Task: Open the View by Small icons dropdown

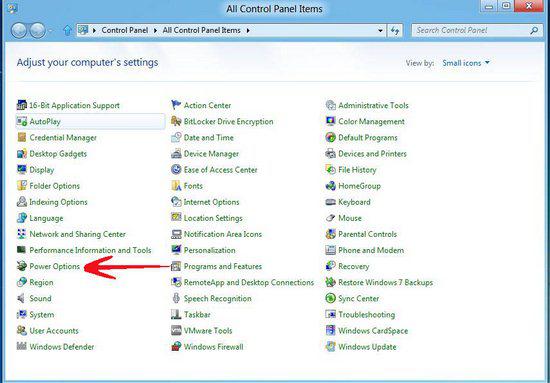Action: (x=465, y=63)
